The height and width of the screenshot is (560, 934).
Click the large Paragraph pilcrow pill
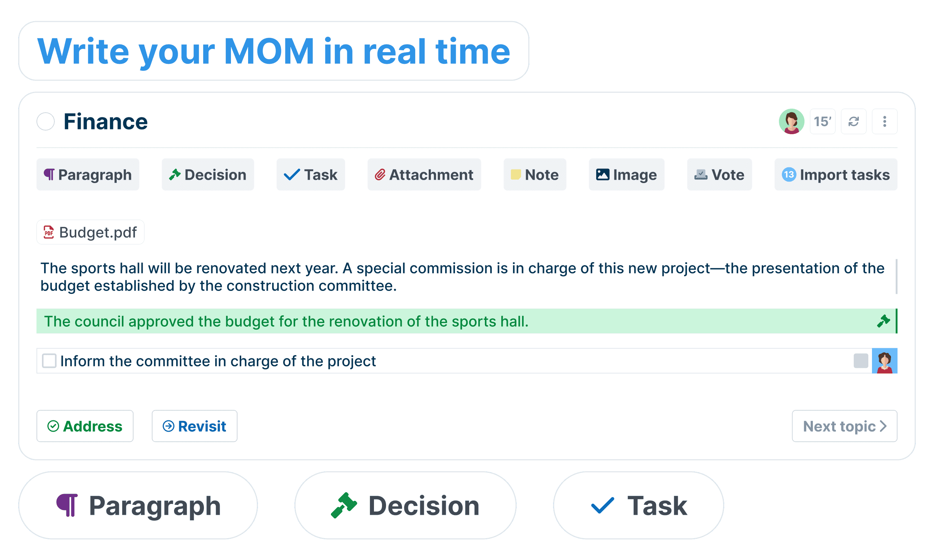[x=138, y=505]
